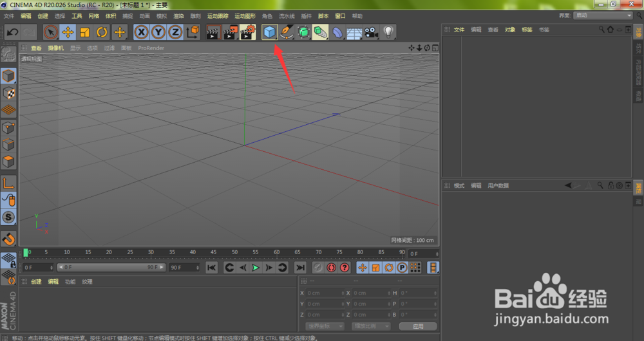Viewport: 644px width, 341px height.
Task: Go to start of animation
Action: pyautogui.click(x=211, y=268)
